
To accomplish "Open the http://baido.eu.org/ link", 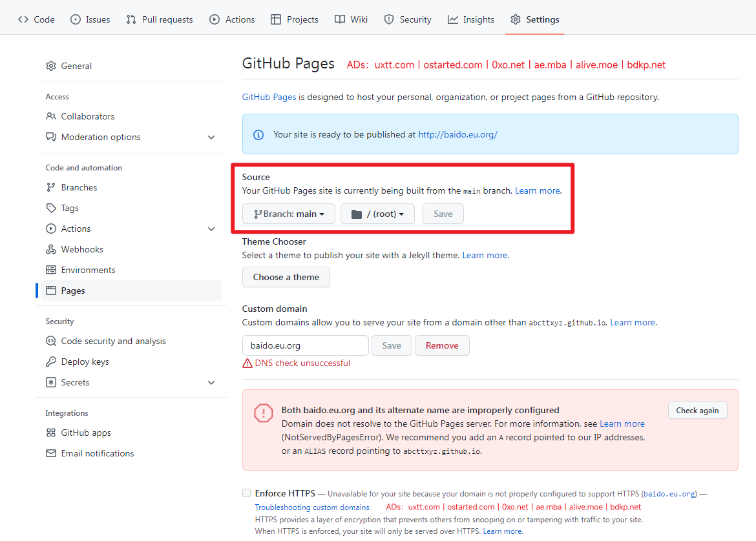I will pyautogui.click(x=457, y=134).
